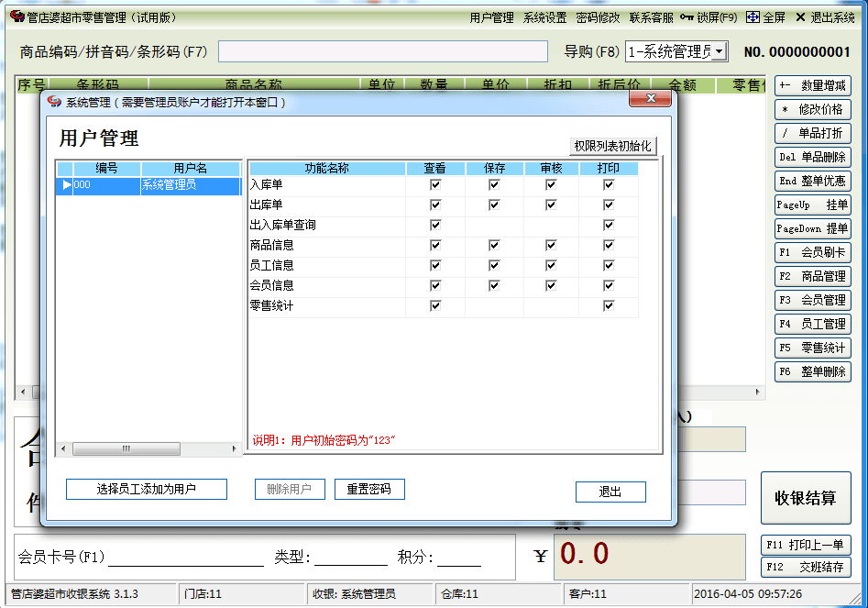
Task: Click the horizontal scrollbar thumb under the user list
Action: (x=125, y=449)
